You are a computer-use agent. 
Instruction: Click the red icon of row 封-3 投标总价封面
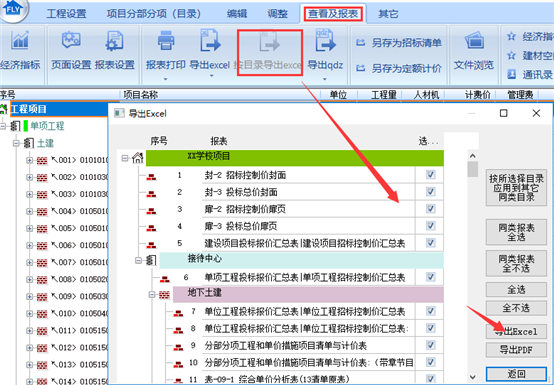tap(151, 193)
